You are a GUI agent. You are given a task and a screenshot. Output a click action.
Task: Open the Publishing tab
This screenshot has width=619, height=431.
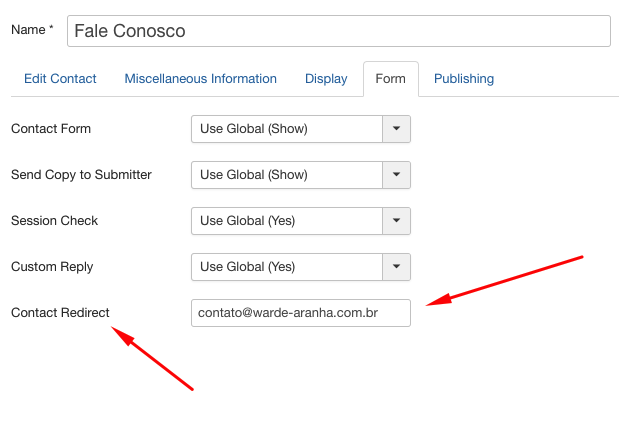coord(464,79)
